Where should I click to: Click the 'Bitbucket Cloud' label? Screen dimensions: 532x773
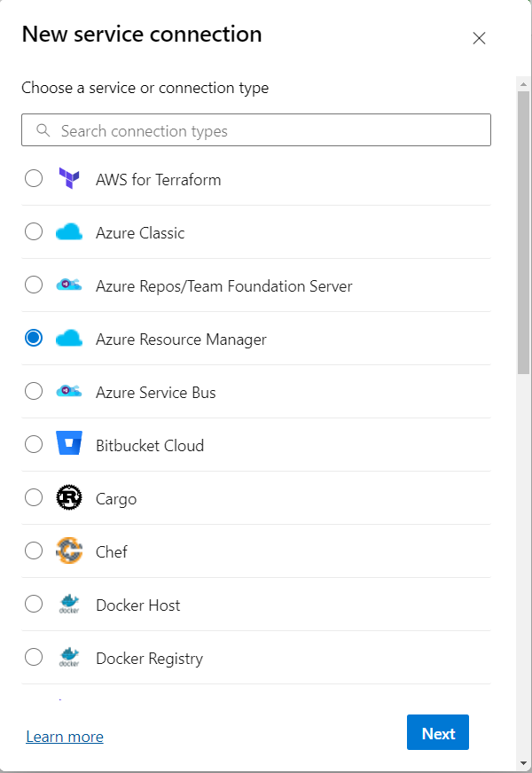click(x=150, y=446)
